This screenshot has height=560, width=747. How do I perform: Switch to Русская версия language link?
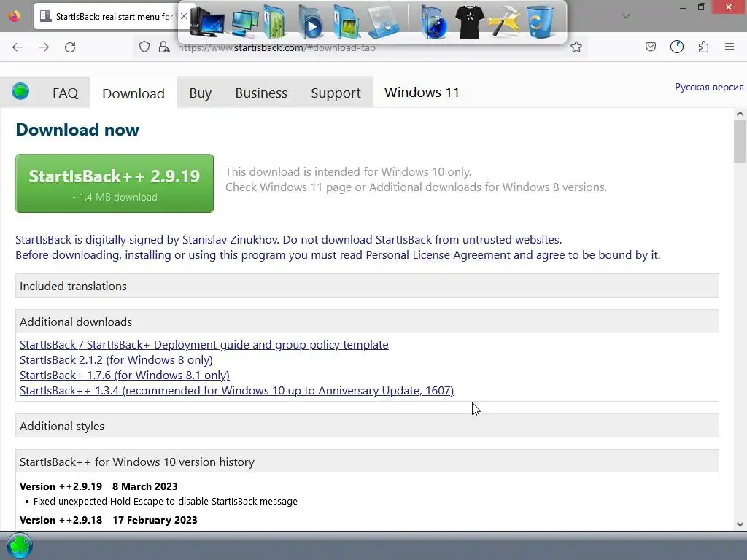coord(709,87)
